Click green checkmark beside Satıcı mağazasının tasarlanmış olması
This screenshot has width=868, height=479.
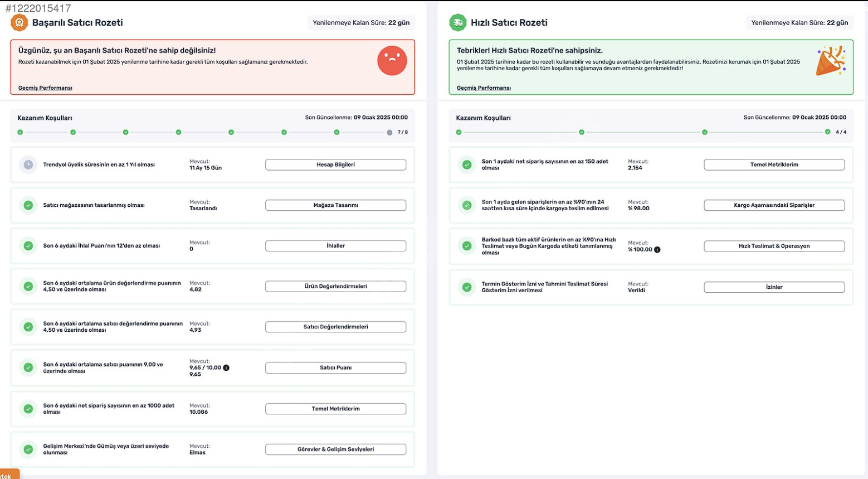pyautogui.click(x=28, y=205)
